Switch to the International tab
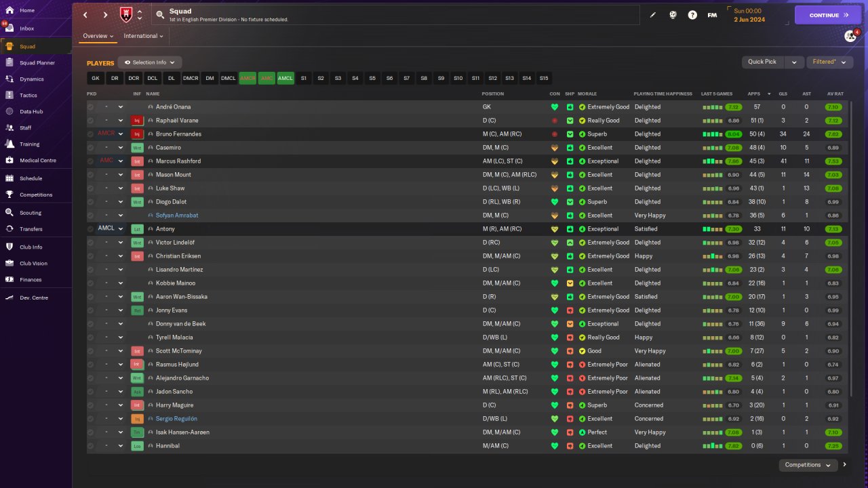This screenshot has width=868, height=488. tap(144, 36)
